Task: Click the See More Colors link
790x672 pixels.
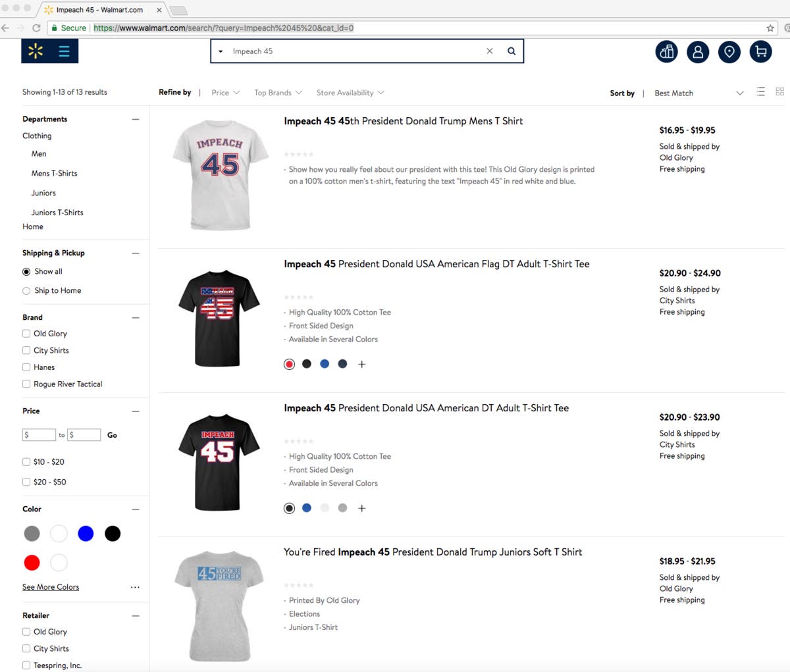Action: 51,587
